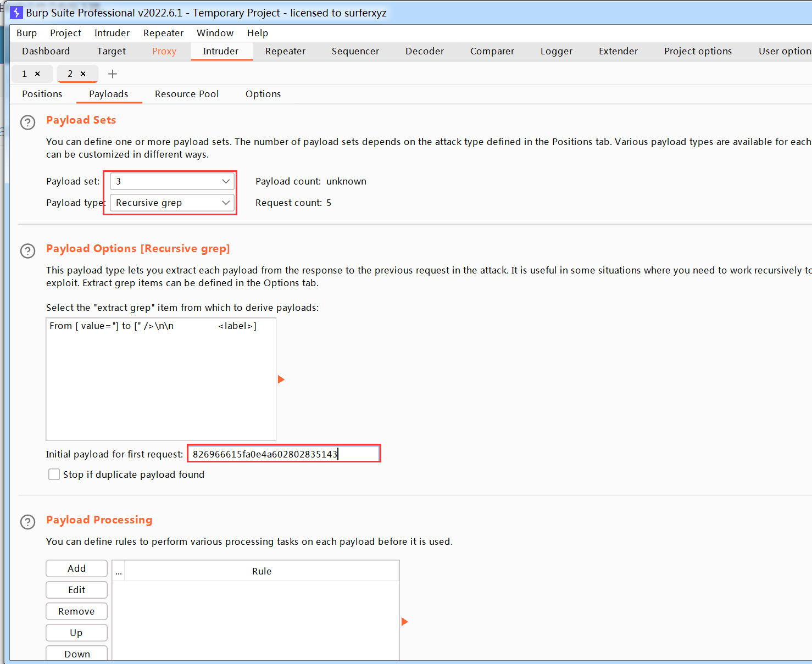Viewport: 812px width, 664px height.
Task: Click the Payload Processing help icon
Action: [27, 522]
